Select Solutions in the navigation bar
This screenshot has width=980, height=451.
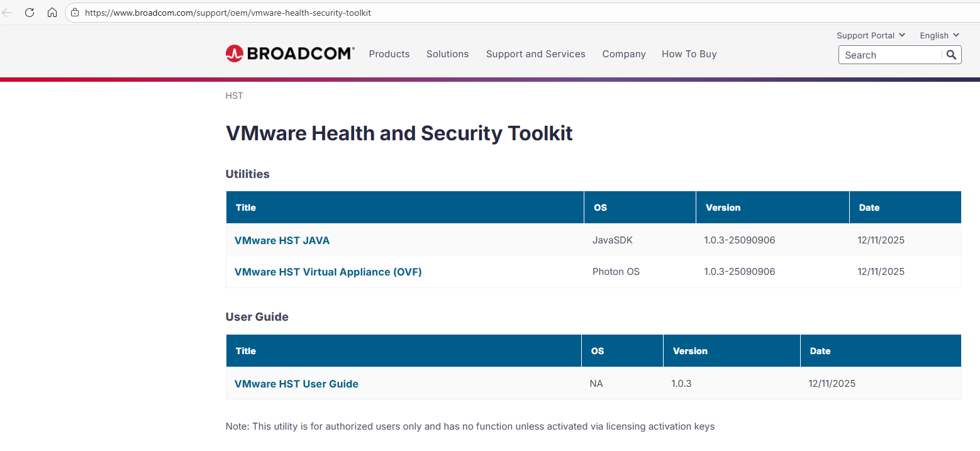click(447, 54)
